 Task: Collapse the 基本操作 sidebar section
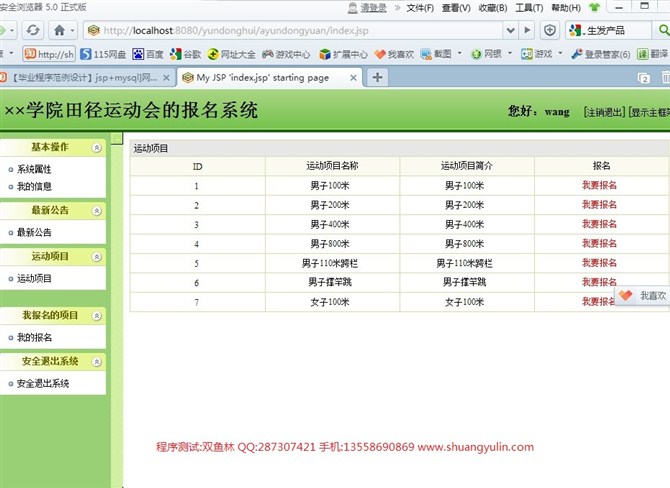[96, 147]
